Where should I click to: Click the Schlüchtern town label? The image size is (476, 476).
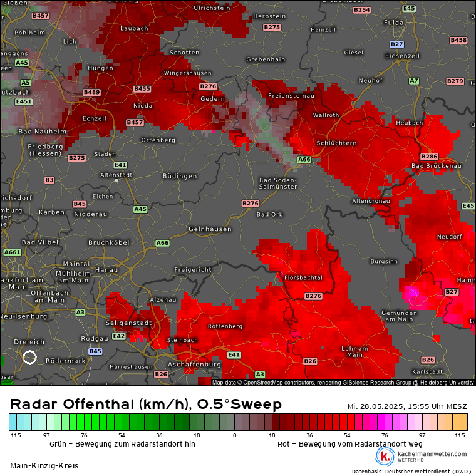point(336,143)
